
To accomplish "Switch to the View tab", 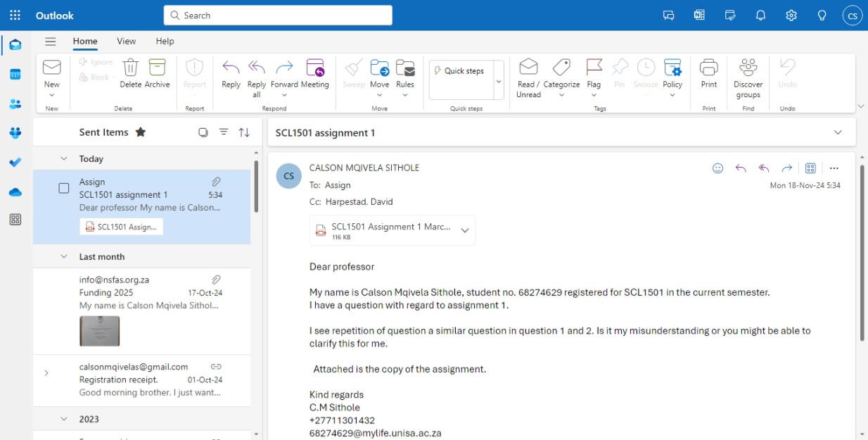I will (x=127, y=41).
